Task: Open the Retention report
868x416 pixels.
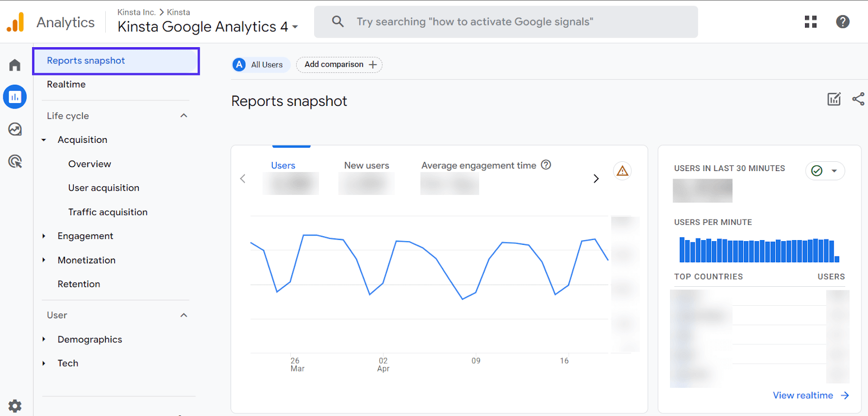Action: [79, 284]
